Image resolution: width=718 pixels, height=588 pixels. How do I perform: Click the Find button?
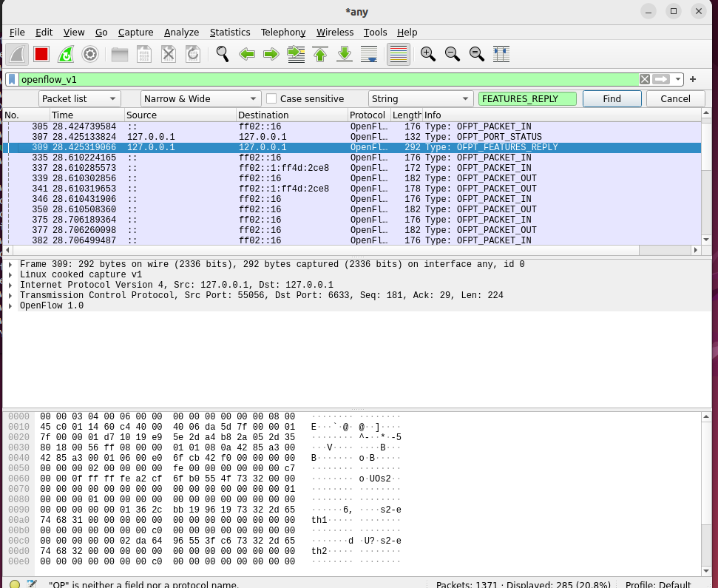612,99
